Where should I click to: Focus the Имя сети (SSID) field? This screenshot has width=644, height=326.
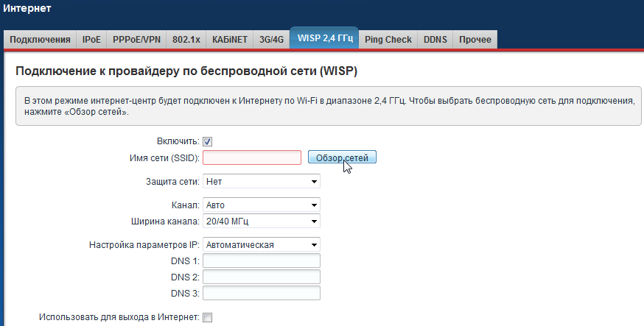[x=252, y=157]
